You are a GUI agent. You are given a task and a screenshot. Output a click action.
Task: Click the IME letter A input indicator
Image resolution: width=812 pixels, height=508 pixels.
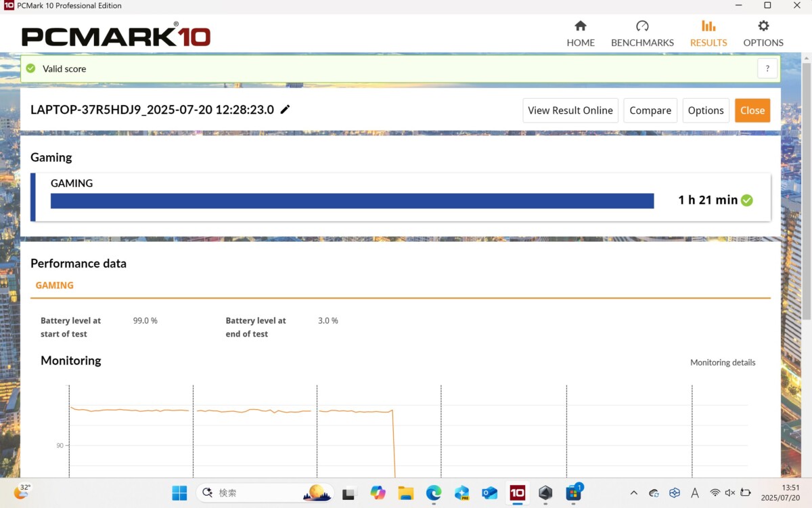695,493
